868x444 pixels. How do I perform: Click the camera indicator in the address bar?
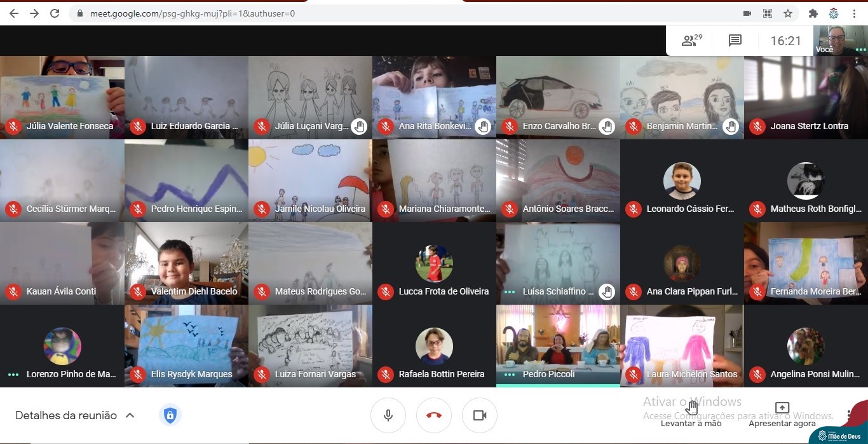point(747,13)
